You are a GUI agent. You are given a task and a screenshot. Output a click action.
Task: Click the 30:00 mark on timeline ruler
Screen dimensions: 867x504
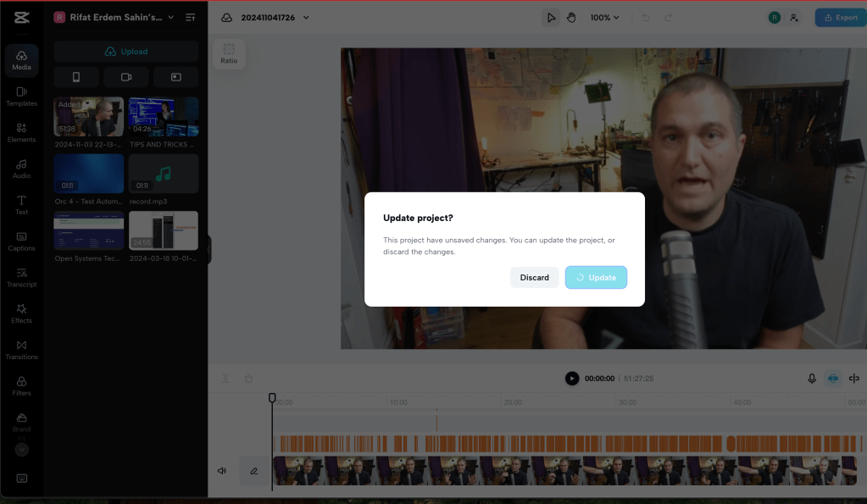[x=627, y=402]
